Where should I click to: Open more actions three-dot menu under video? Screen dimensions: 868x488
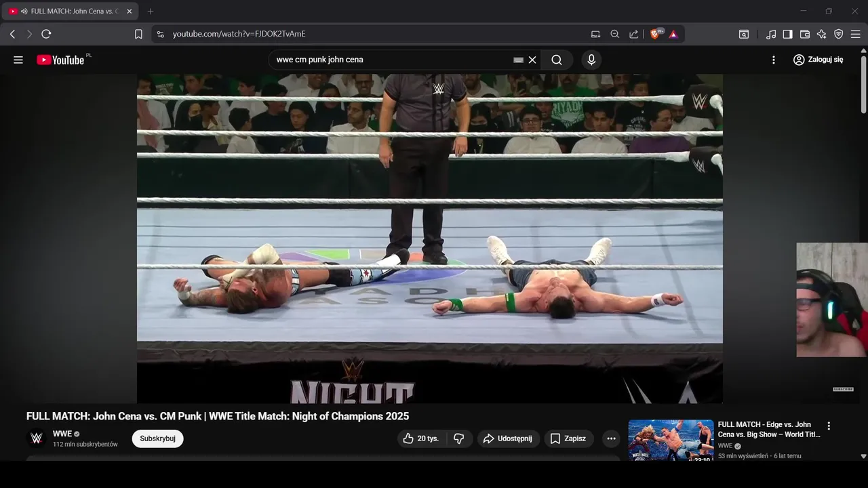click(611, 439)
